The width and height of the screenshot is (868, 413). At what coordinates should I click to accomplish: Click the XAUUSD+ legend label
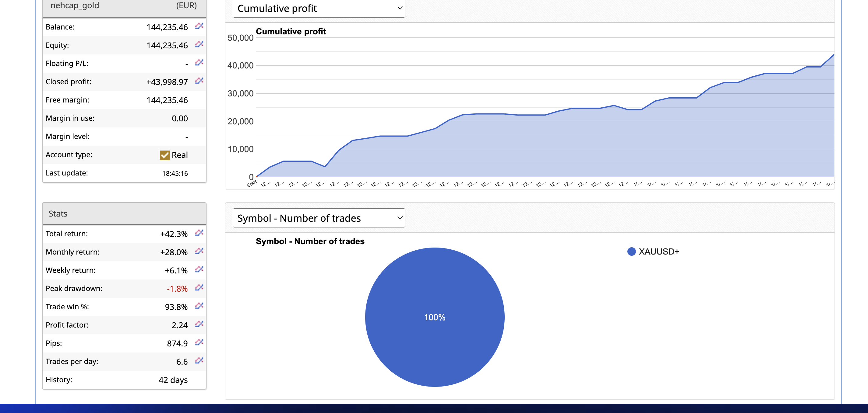tap(659, 252)
